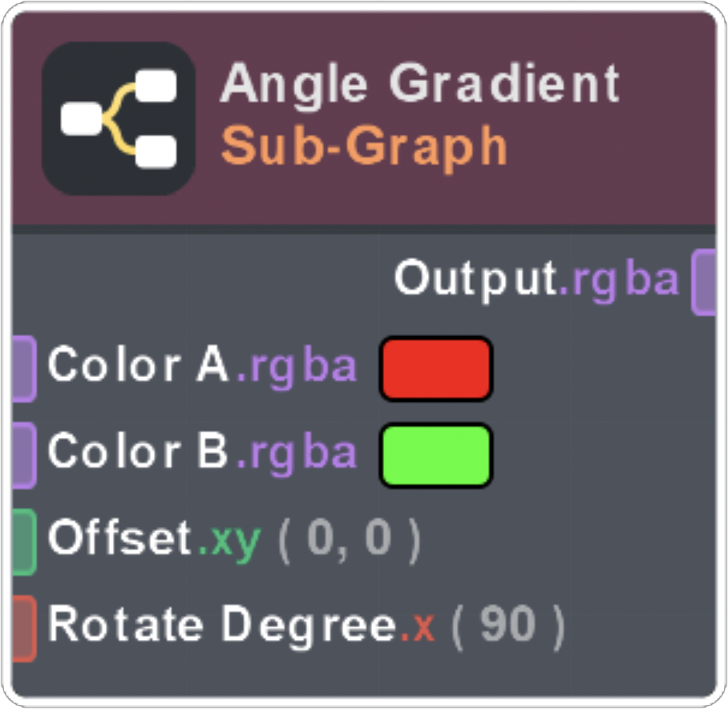Click the .rgba suffix after Output
Viewport: 728px width, 709px height.
tap(619, 281)
